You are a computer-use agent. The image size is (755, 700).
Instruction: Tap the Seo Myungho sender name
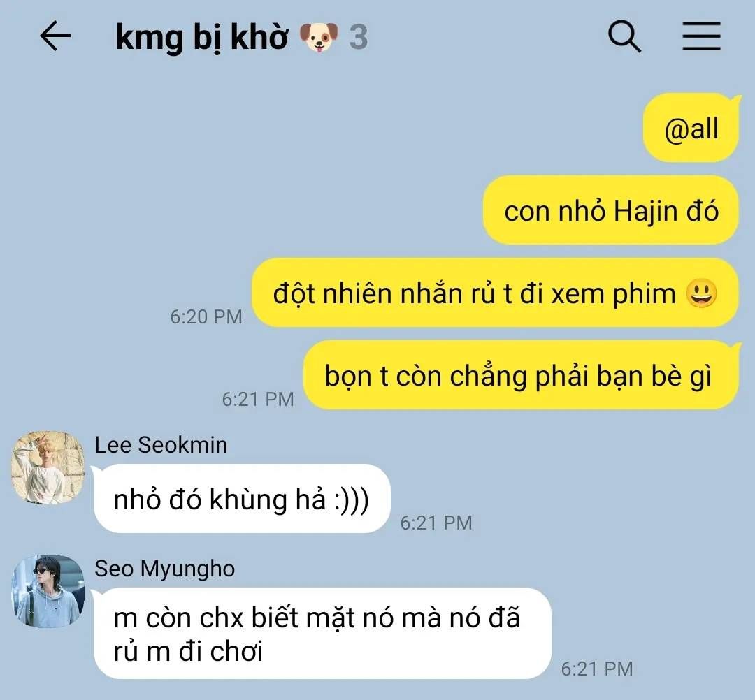165,569
